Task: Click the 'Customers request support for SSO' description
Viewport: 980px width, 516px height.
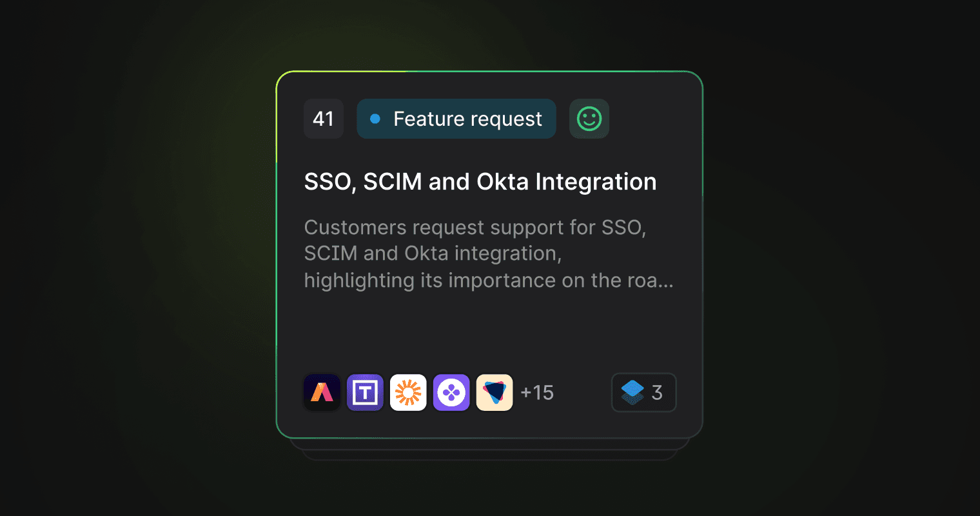Action: tap(475, 228)
